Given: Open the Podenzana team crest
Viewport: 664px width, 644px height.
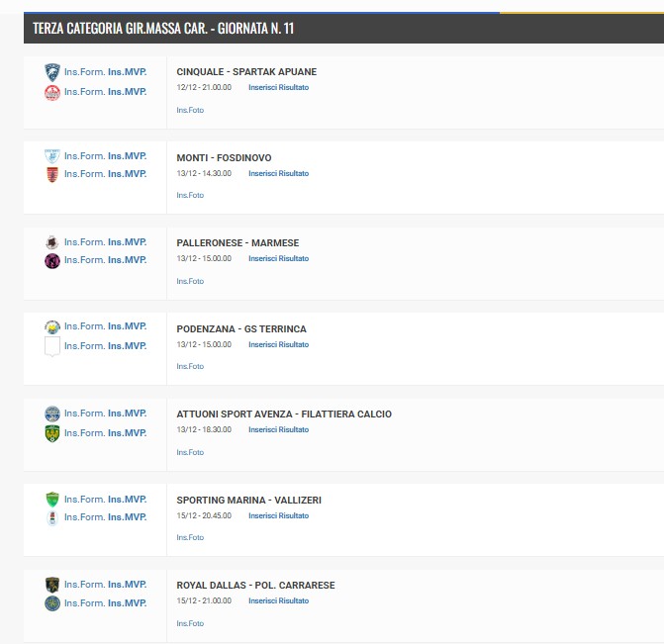Looking at the screenshot, I should point(52,326).
